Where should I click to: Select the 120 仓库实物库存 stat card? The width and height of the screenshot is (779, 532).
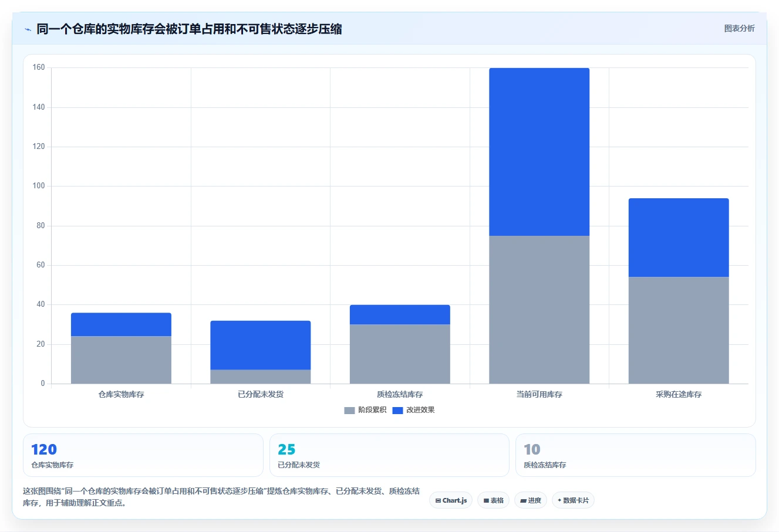click(x=143, y=455)
